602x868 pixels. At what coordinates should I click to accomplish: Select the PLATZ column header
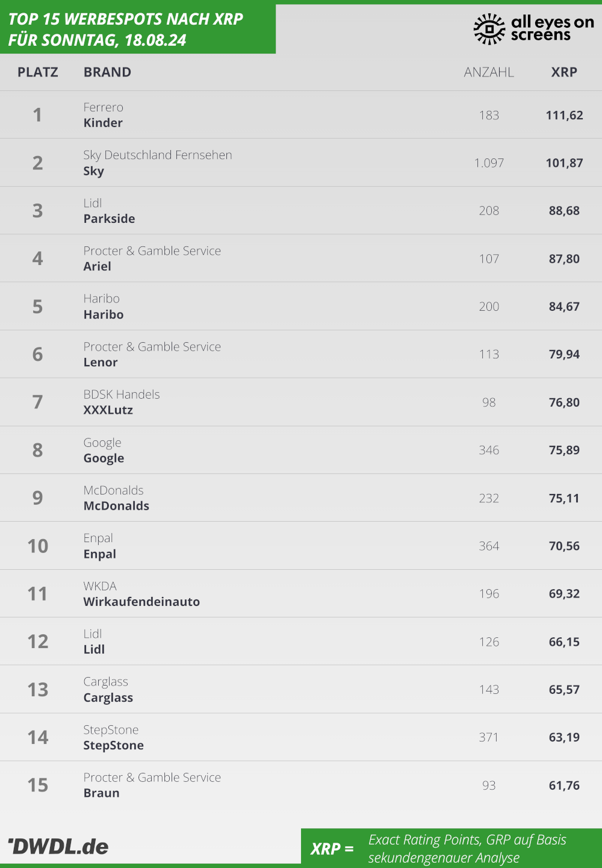click(x=38, y=72)
